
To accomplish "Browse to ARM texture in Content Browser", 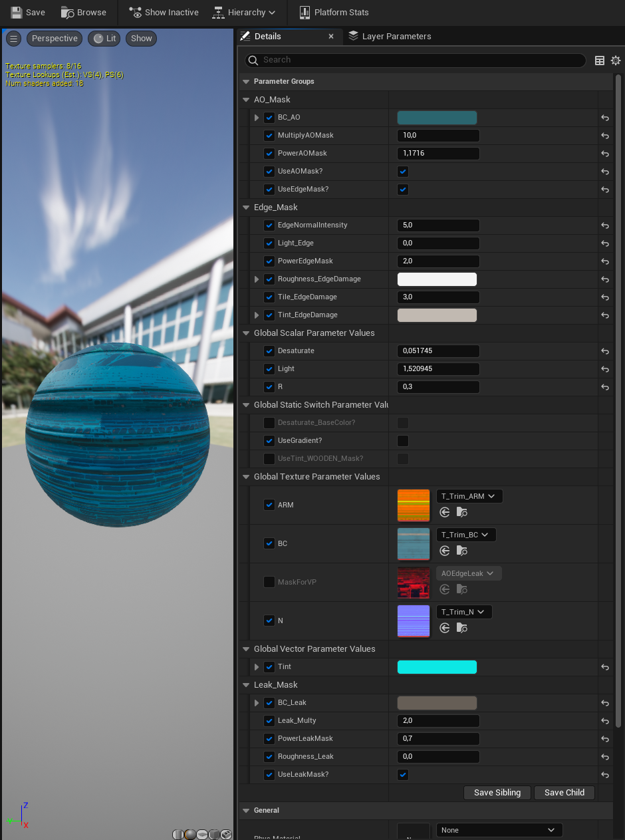I will point(462,512).
